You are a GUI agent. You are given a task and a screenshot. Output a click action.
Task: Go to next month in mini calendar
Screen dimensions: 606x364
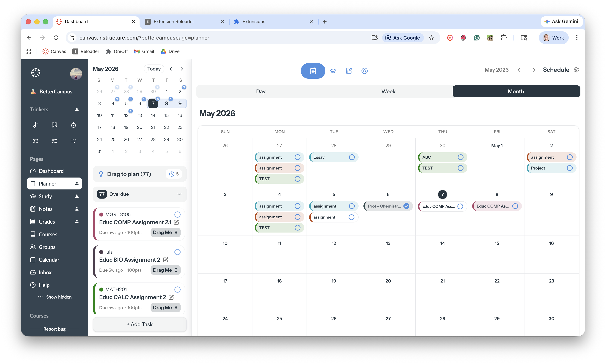(182, 69)
